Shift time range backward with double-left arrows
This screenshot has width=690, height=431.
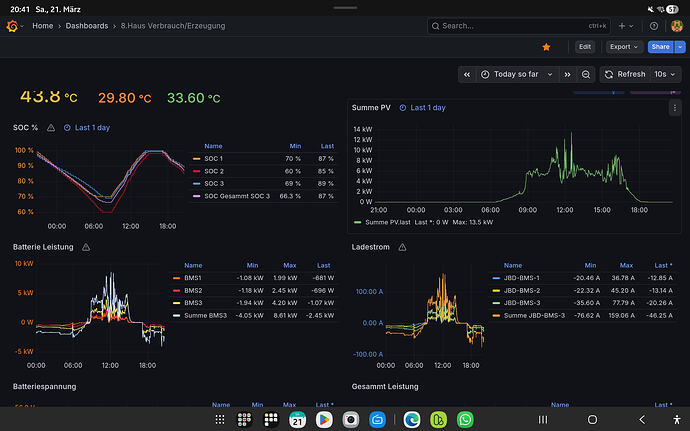point(467,74)
